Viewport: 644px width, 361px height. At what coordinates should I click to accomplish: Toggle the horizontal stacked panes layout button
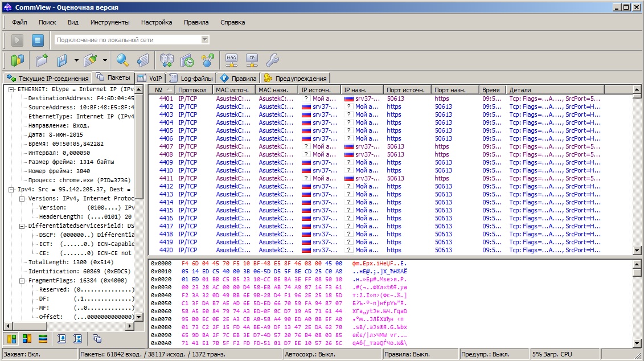coord(43,339)
